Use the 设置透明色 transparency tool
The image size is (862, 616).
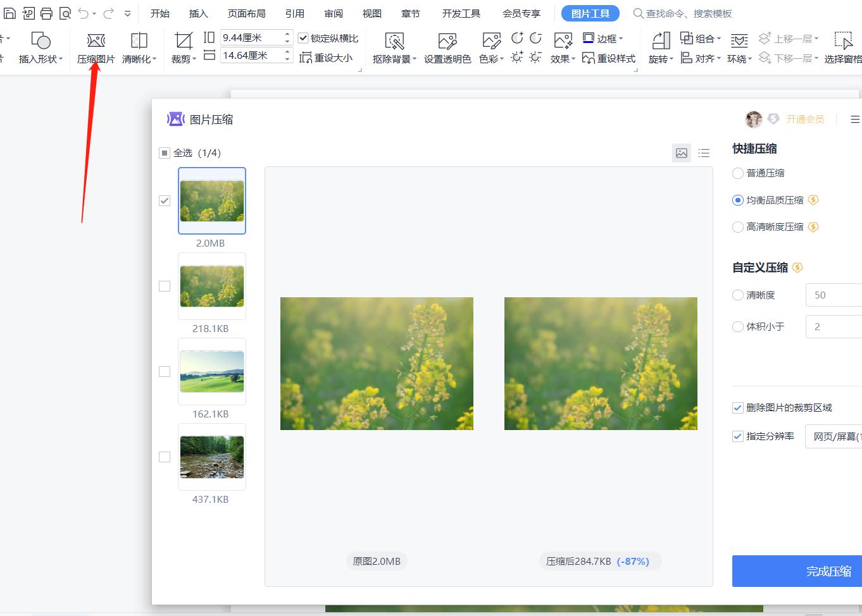[x=448, y=47]
